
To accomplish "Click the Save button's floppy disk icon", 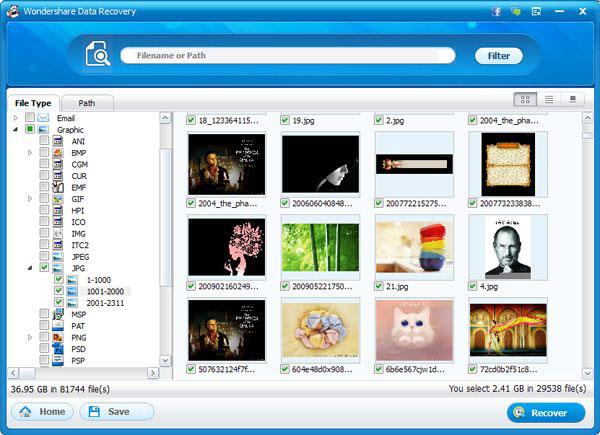I will (94, 412).
